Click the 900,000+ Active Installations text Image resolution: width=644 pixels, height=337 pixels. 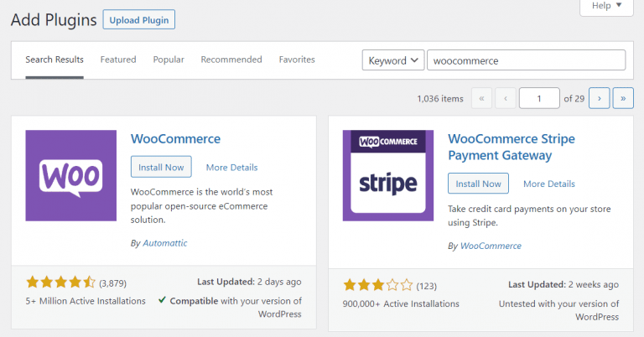pyautogui.click(x=401, y=303)
